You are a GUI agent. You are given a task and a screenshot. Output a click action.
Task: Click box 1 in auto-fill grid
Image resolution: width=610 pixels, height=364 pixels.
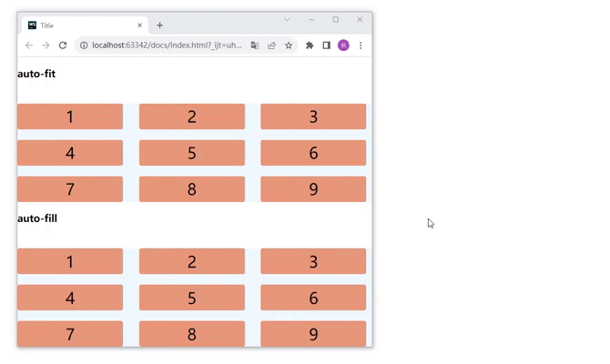click(x=70, y=261)
